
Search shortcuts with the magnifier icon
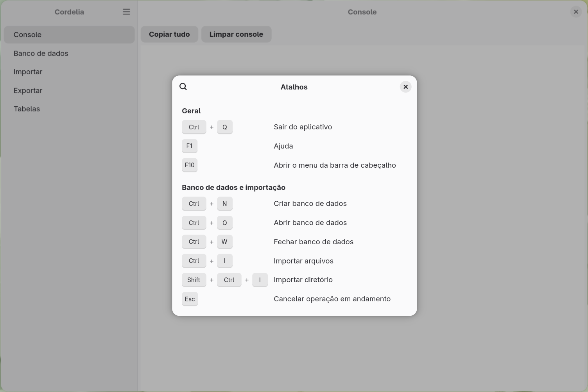(x=183, y=87)
